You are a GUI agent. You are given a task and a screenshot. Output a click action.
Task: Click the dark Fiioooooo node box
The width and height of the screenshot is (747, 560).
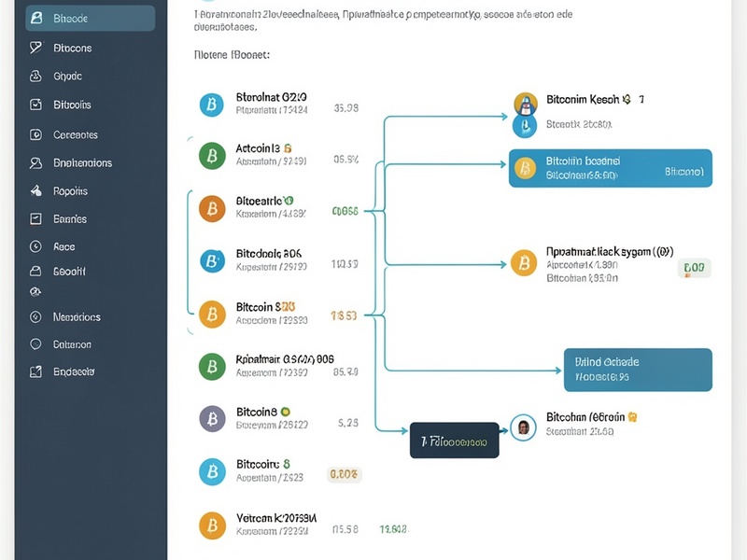455,441
